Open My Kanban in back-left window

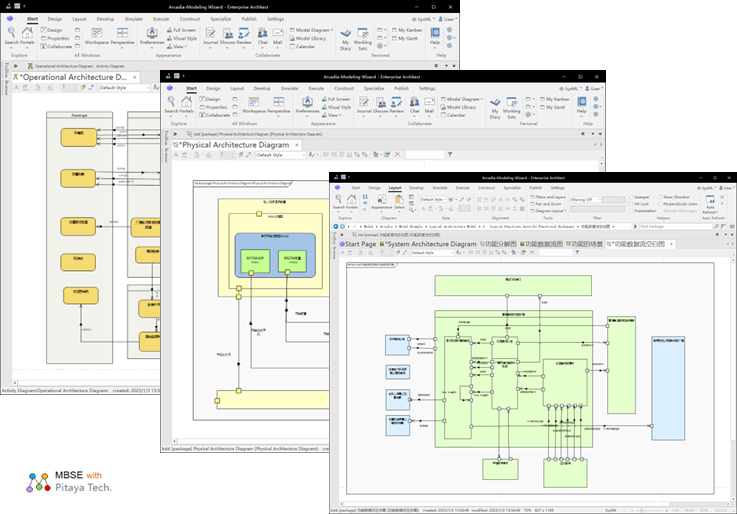point(407,30)
